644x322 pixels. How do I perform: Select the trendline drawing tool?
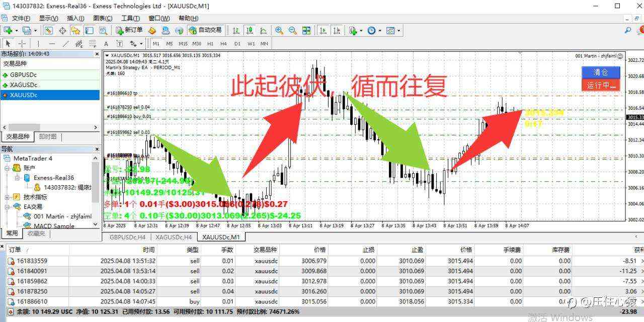pyautogui.click(x=65, y=43)
